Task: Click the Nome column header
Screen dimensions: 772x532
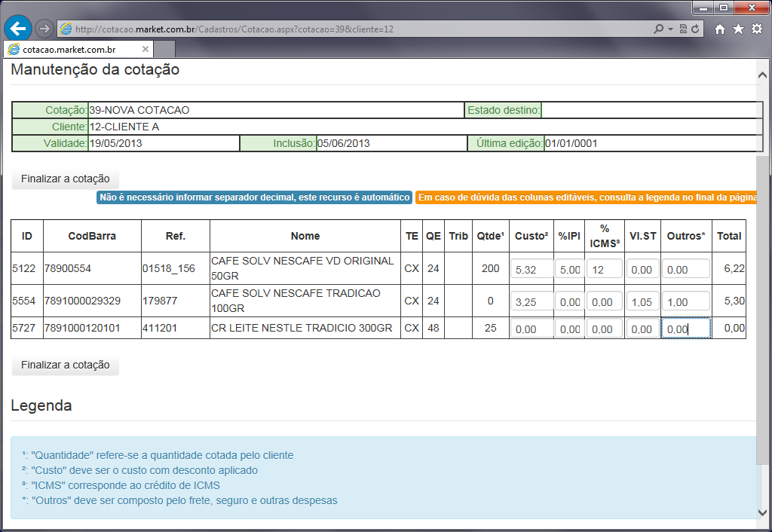Action: 305,236
